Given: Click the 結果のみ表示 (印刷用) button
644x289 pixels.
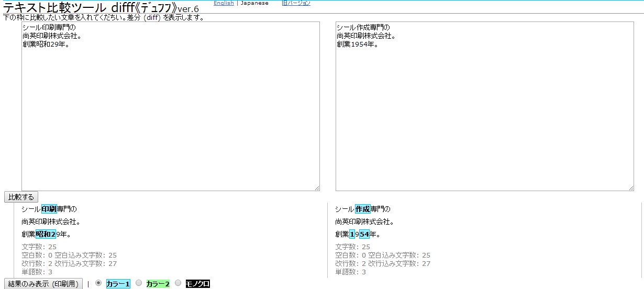Looking at the screenshot, I should [x=43, y=284].
